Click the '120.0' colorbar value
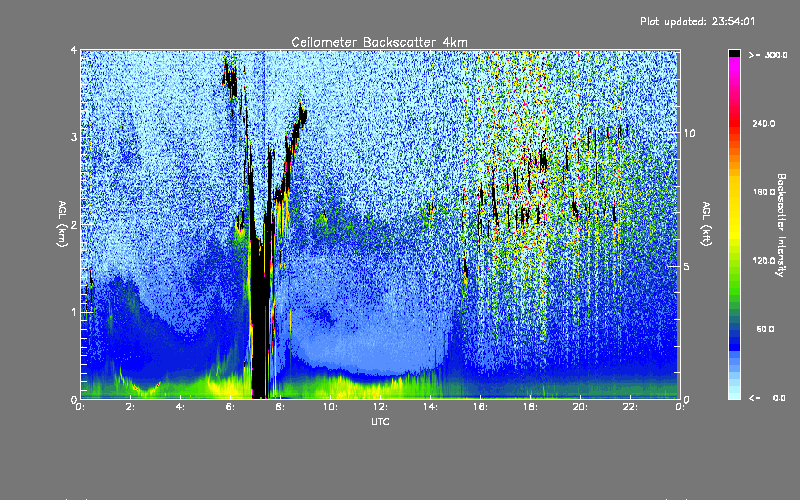The image size is (800, 500). pyautogui.click(x=764, y=261)
